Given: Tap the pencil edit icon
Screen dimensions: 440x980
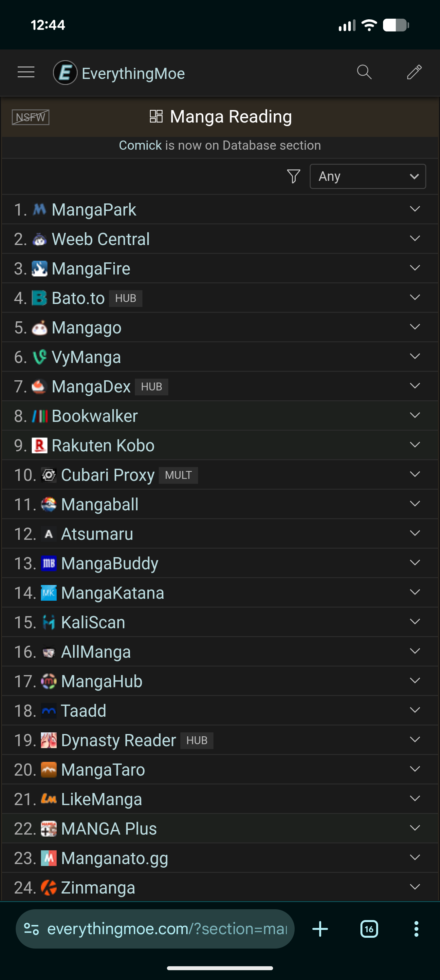Looking at the screenshot, I should pos(414,72).
